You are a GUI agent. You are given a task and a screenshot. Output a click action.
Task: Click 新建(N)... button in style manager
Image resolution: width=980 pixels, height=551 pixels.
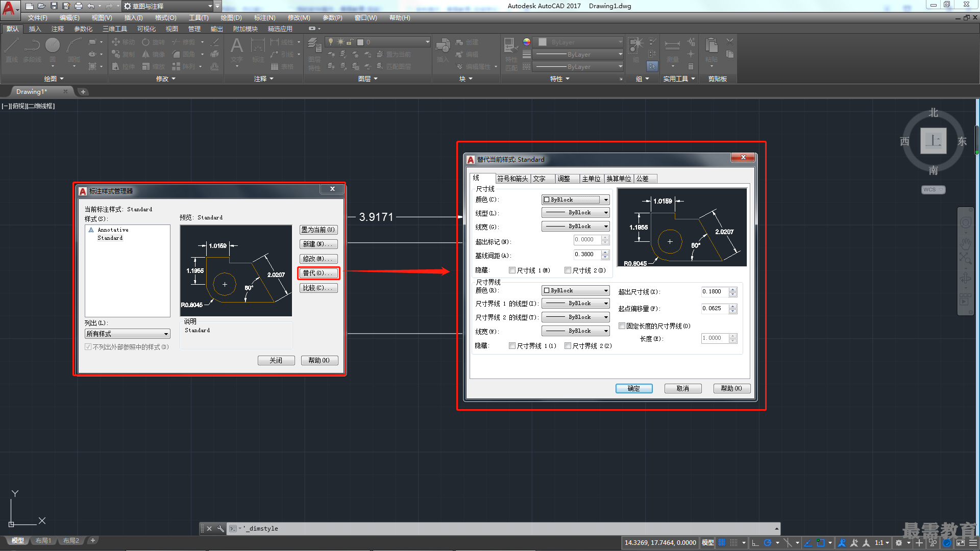click(318, 244)
